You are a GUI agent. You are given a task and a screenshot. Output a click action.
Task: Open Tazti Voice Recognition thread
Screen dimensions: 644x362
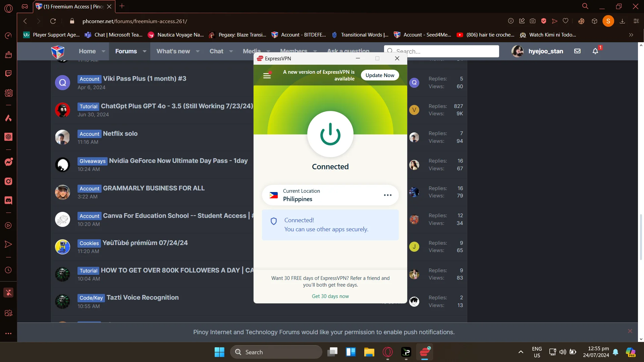pos(143,298)
